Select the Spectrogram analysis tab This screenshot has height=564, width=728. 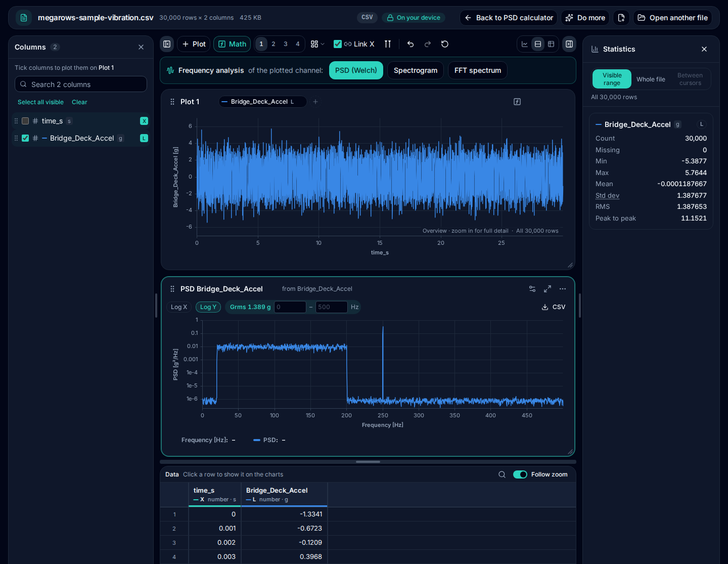pos(416,70)
